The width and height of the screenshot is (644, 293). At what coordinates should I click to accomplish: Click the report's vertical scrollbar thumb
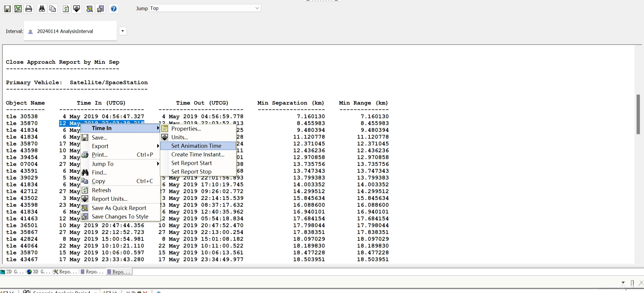pyautogui.click(x=638, y=114)
